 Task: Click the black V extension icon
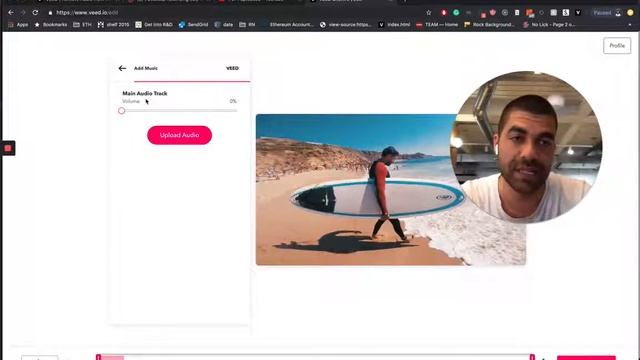[x=578, y=13]
